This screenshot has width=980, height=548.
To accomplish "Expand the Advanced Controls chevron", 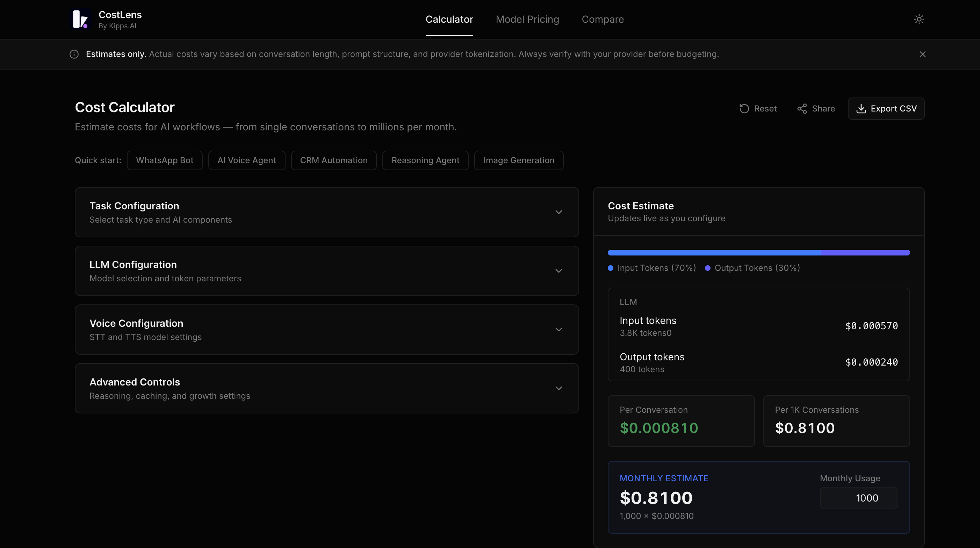I will click(559, 388).
